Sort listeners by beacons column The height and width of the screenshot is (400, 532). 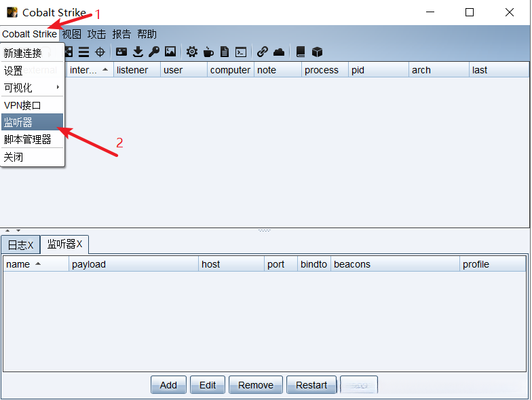(x=395, y=264)
